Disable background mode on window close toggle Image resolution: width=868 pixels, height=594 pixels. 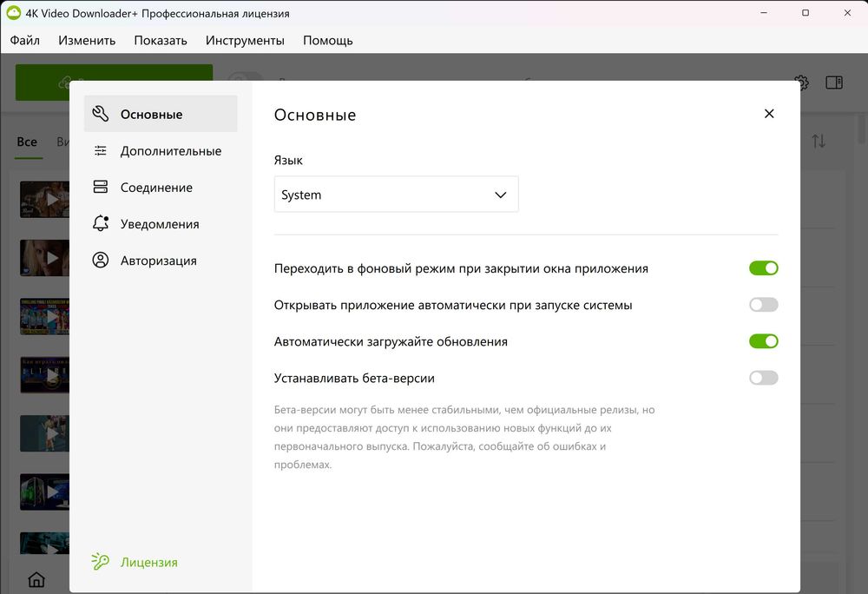[763, 268]
